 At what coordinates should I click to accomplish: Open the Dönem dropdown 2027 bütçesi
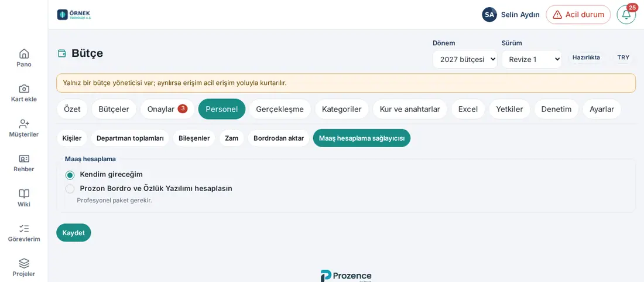[465, 59]
